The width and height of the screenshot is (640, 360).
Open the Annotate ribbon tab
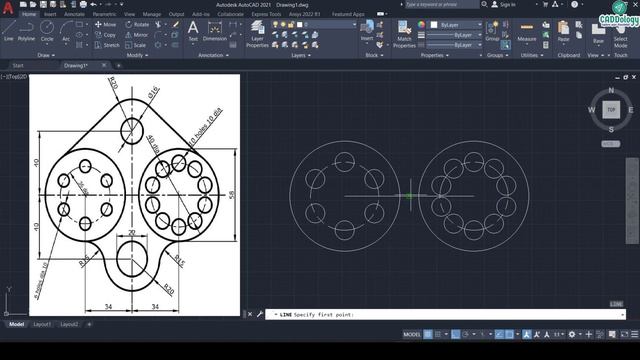coord(74,14)
